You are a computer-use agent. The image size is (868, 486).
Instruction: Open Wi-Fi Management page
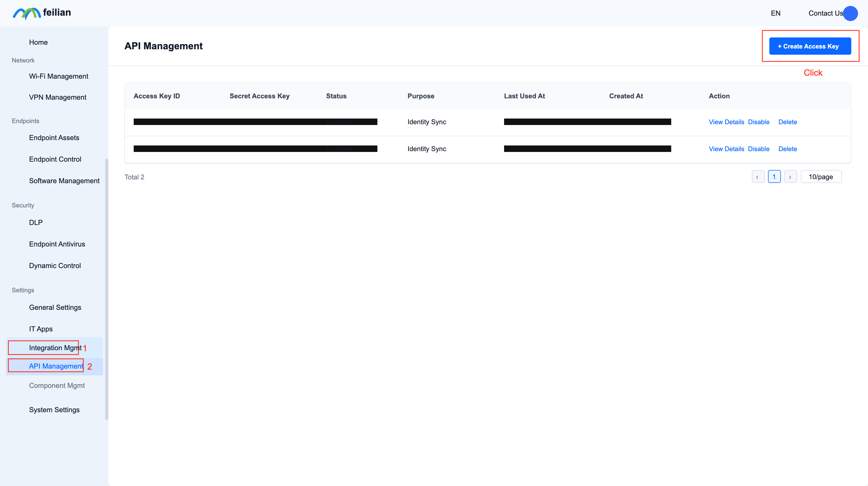pyautogui.click(x=59, y=76)
